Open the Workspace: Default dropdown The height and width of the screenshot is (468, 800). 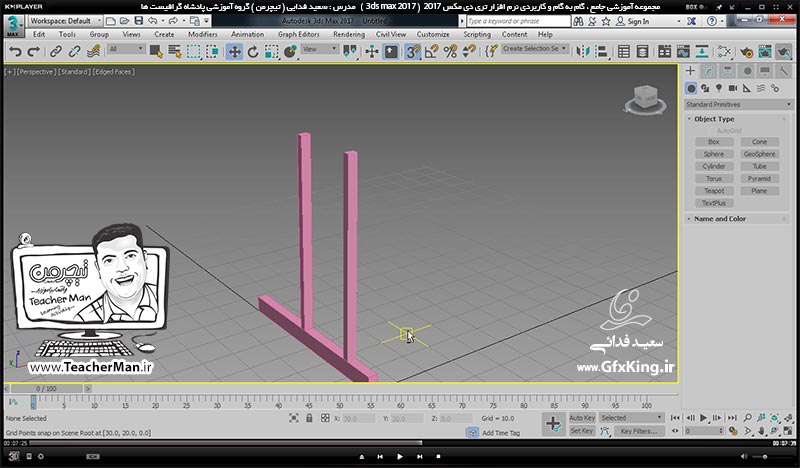click(x=64, y=21)
